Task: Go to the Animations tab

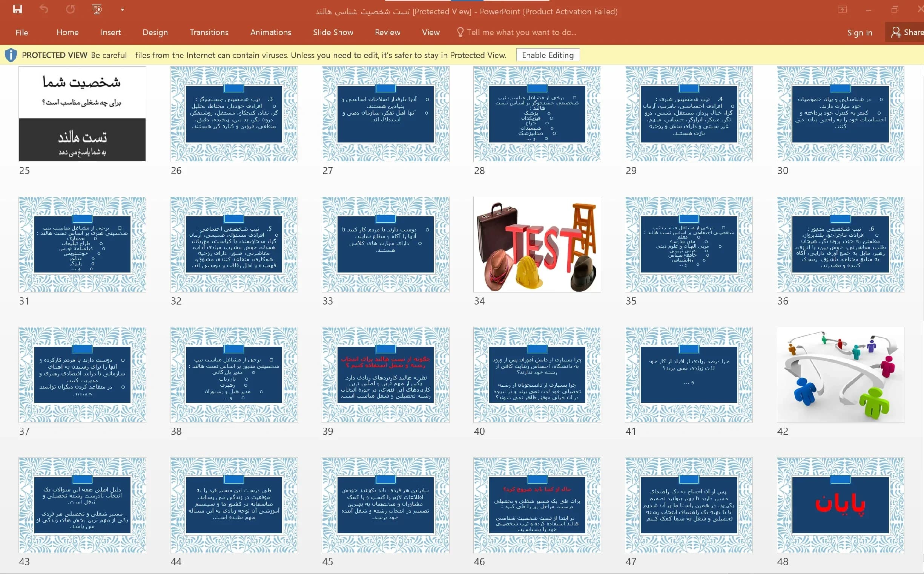Action: pos(270,33)
